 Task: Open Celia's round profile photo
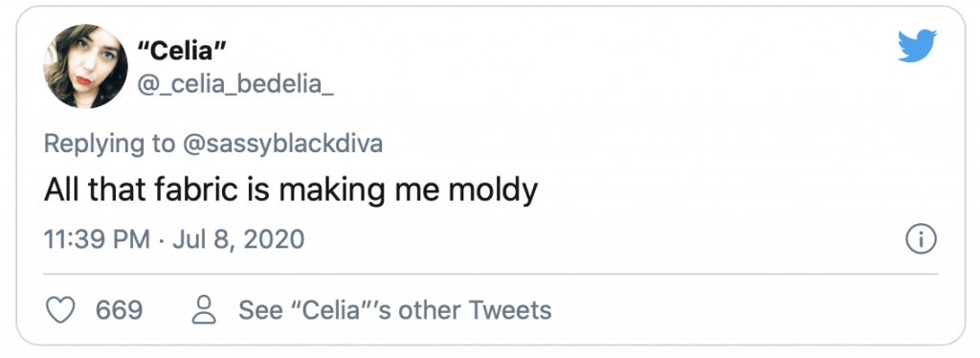point(85,66)
